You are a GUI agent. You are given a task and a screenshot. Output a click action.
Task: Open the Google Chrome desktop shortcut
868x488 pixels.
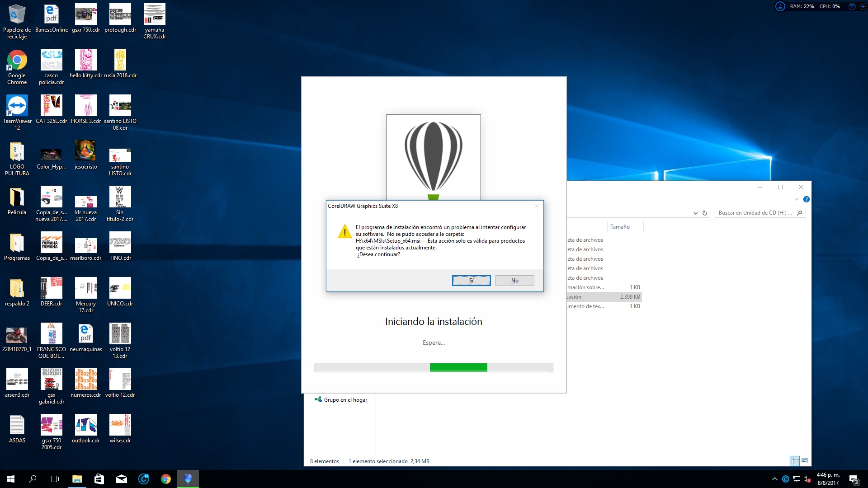pyautogui.click(x=17, y=61)
